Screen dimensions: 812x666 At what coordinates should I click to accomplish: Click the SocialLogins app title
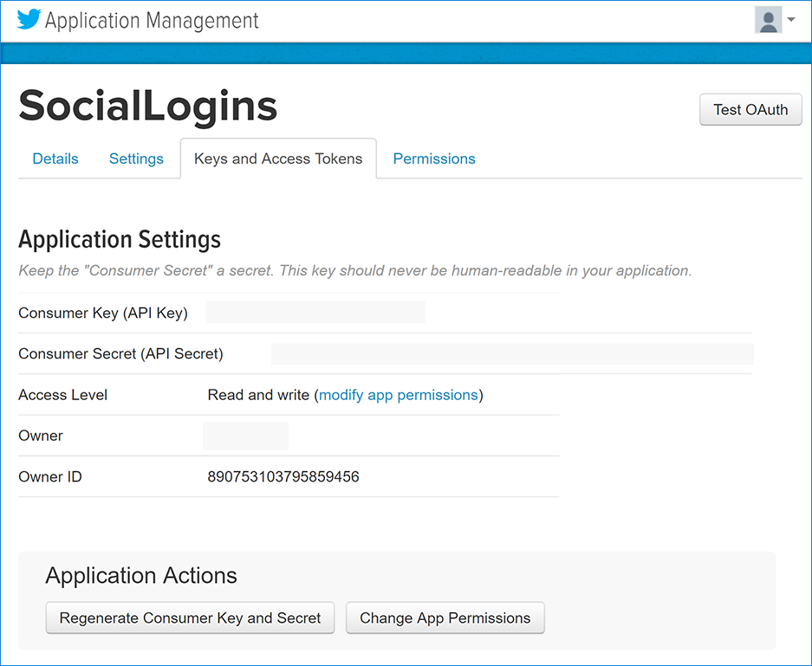[x=148, y=107]
